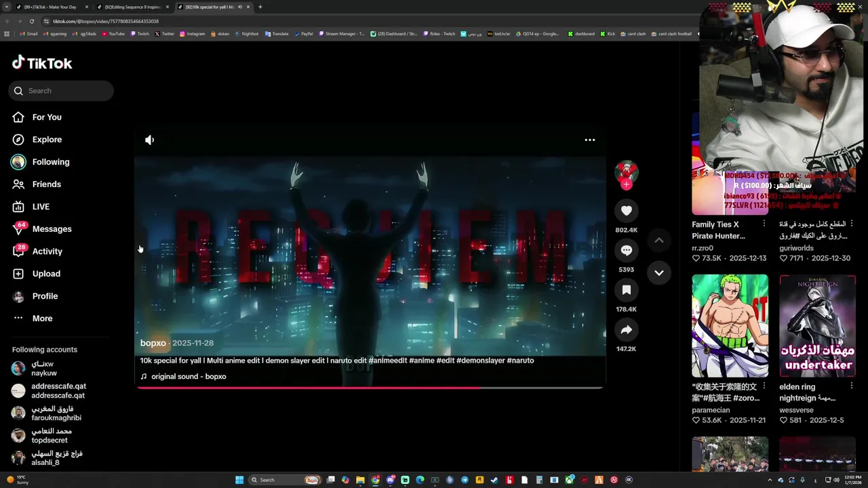This screenshot has height=488, width=868.
Task: Open Telegram from the taskbar
Action: coord(465,480)
